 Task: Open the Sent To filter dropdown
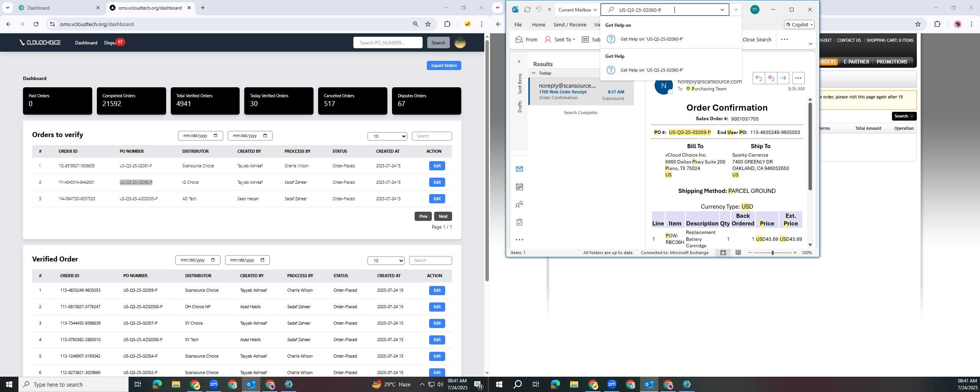(560, 39)
